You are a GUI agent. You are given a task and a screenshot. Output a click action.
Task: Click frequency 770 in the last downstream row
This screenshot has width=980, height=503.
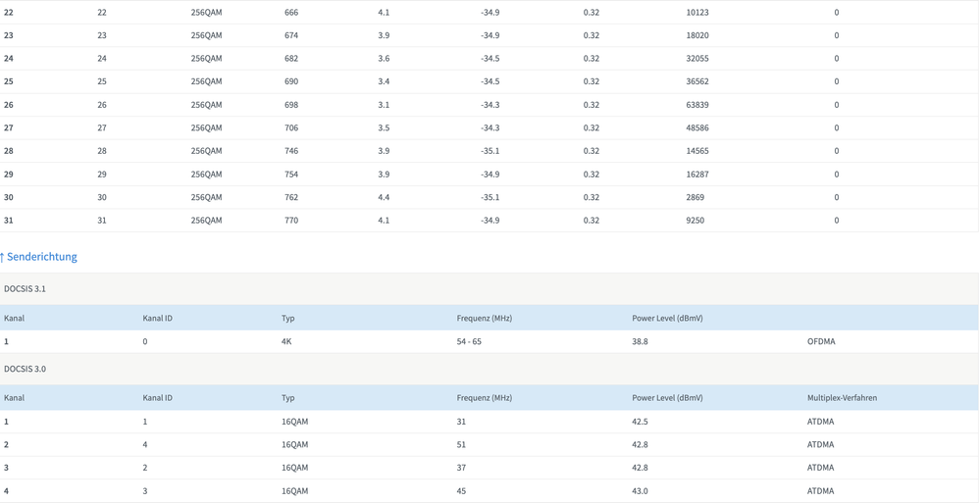tap(291, 221)
